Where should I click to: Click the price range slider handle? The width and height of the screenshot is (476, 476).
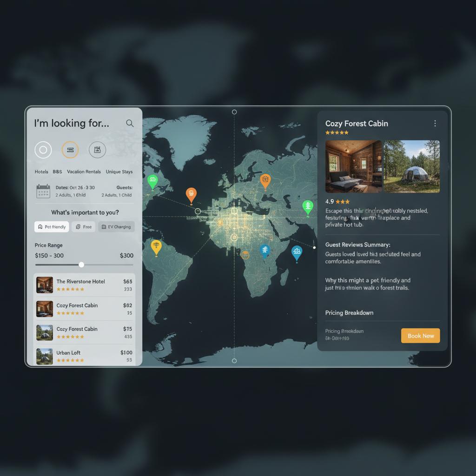pyautogui.click(x=81, y=264)
